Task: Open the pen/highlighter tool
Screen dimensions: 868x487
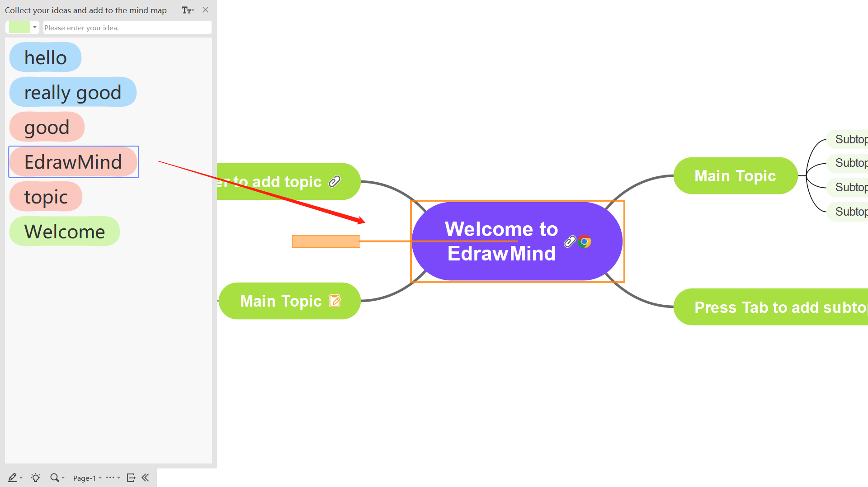Action: [x=13, y=478]
